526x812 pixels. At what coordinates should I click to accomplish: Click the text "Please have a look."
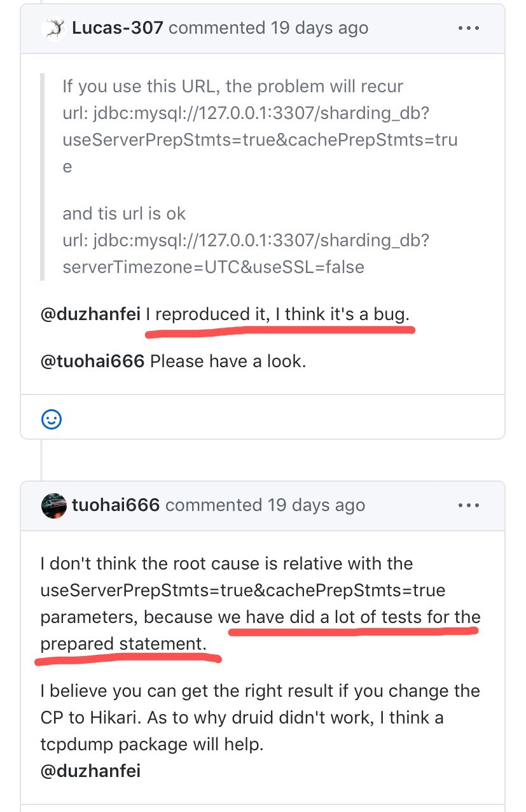[x=228, y=361]
